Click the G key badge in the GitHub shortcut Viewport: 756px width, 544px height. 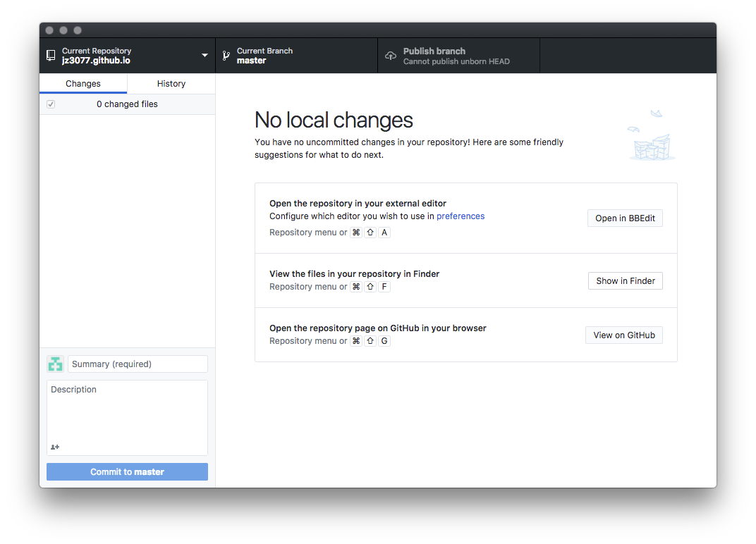point(384,340)
